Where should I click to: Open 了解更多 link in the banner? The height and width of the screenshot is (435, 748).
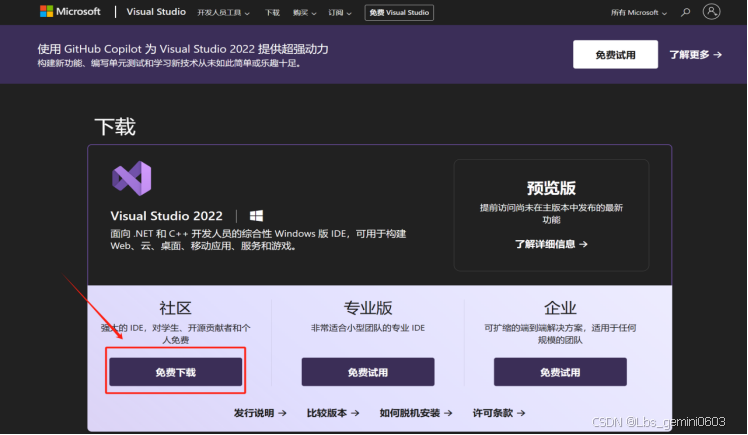tap(696, 55)
